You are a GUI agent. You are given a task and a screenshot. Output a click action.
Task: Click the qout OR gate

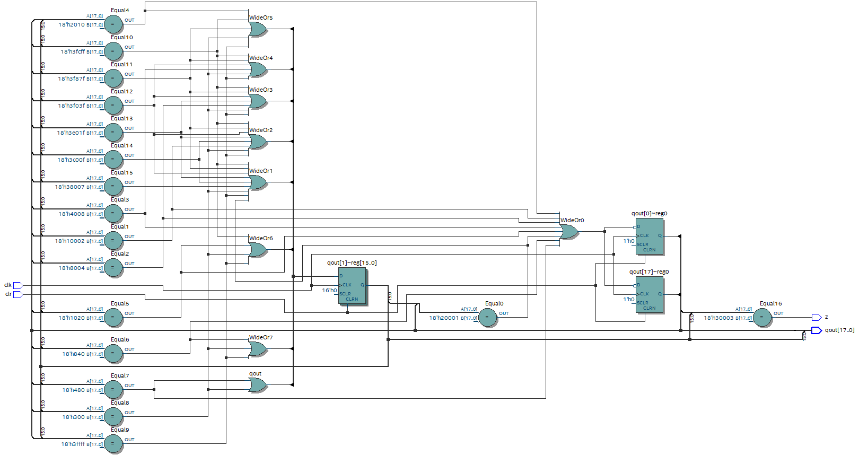point(258,385)
